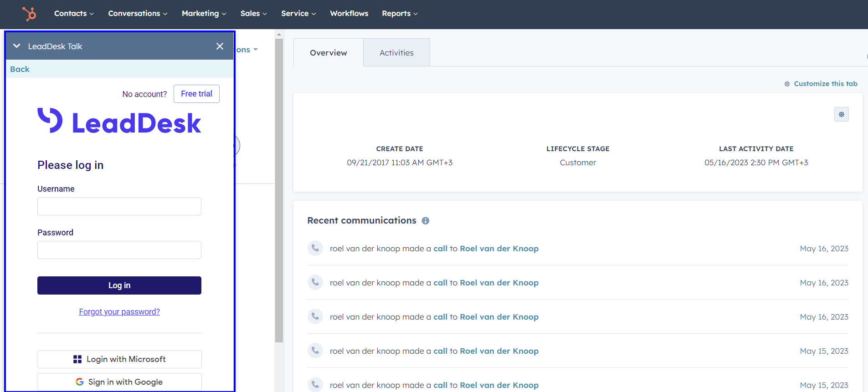Screen dimensions: 868x392
Task: Click the middle panel vertical scrollbar
Action: tap(279, 190)
